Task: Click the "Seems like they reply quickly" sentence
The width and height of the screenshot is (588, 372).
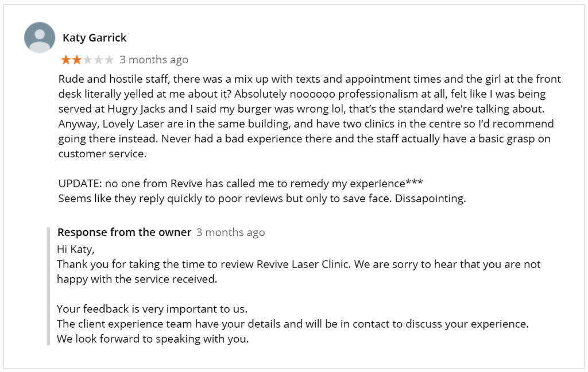Action: [x=226, y=199]
